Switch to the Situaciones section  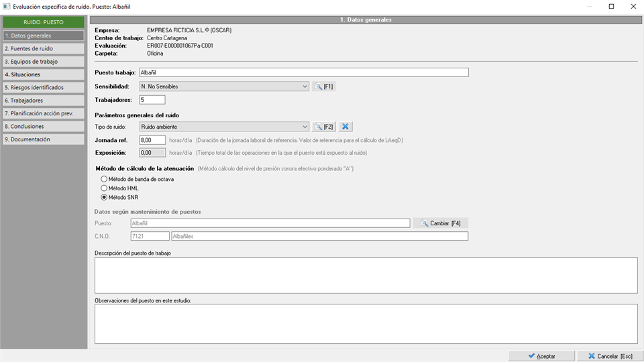pos(44,74)
